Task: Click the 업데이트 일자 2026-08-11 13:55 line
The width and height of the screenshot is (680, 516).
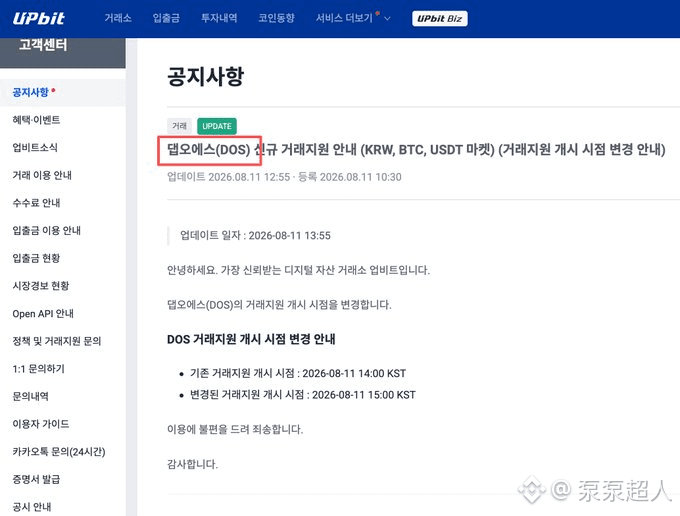Action: click(255, 235)
